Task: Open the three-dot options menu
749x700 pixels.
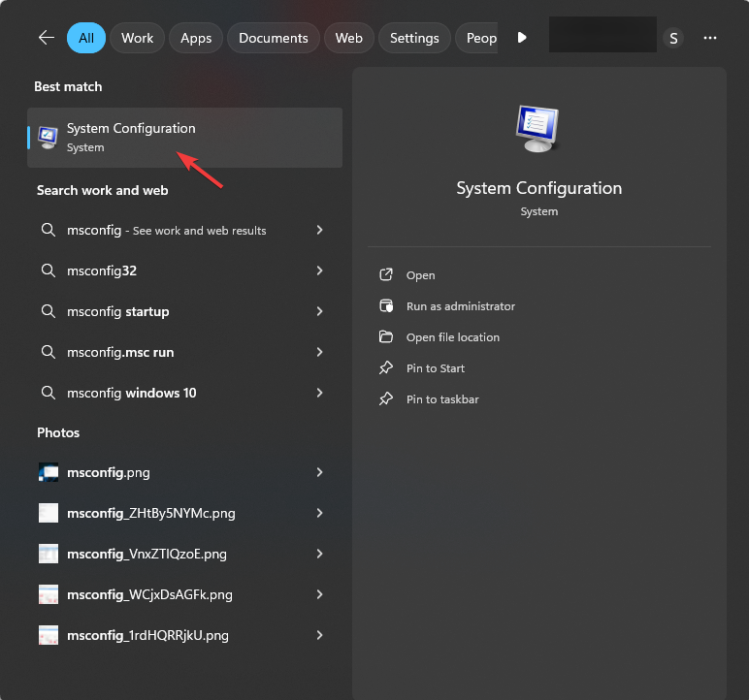Action: pos(710,38)
